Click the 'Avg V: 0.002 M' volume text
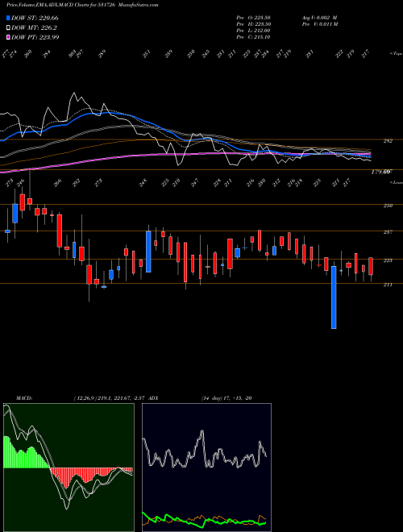The width and height of the screenshot is (403, 532). [x=319, y=18]
